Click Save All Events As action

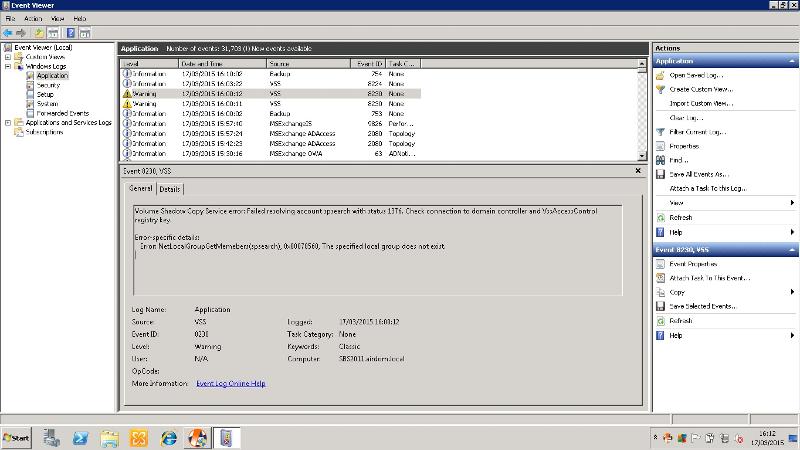(699, 174)
